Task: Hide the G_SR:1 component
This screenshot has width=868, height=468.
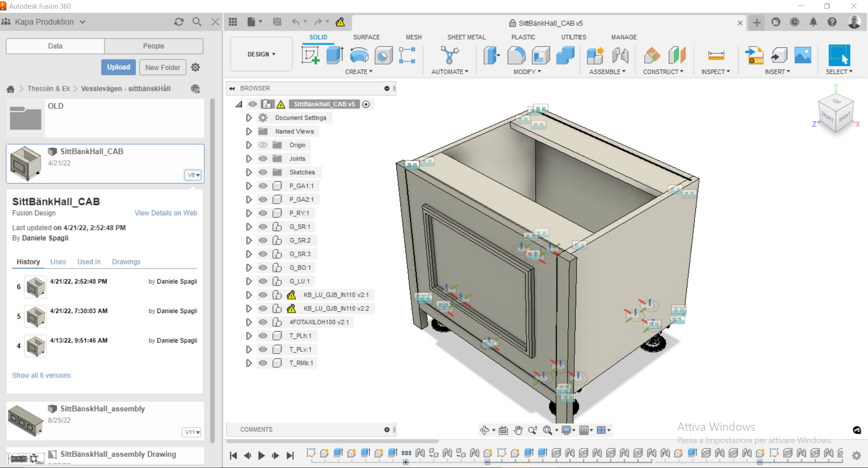Action: tap(263, 227)
